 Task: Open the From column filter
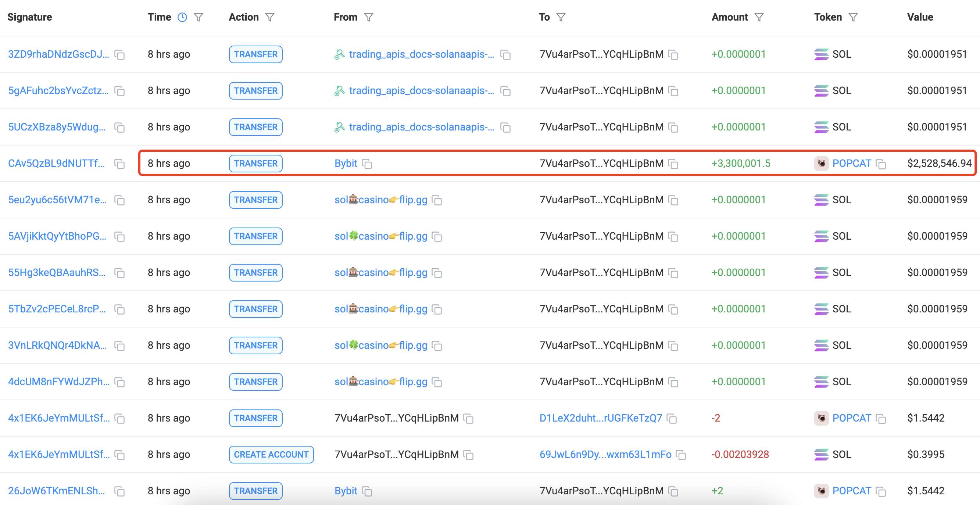[x=369, y=17]
